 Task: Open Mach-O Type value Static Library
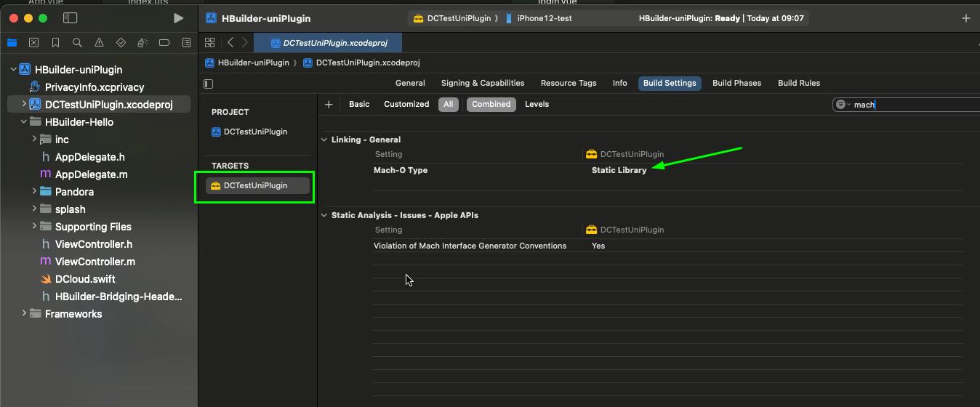pos(619,170)
